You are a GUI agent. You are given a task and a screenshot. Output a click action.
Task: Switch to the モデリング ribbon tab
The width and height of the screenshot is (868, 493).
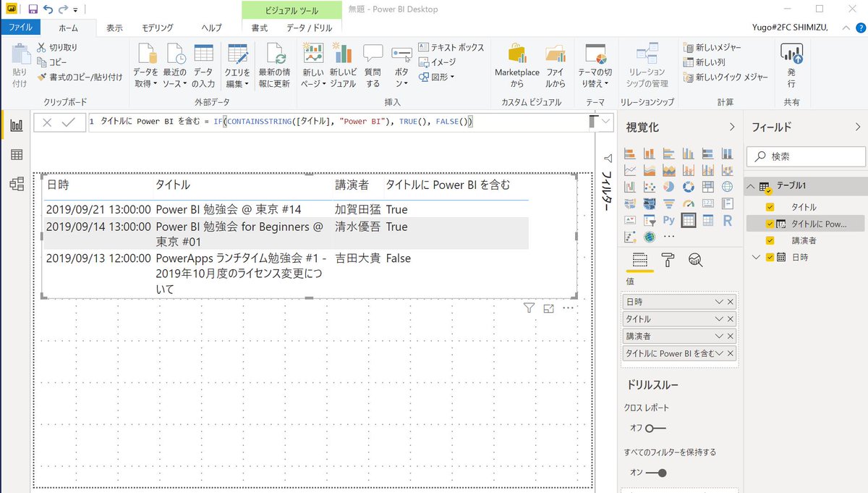click(158, 28)
